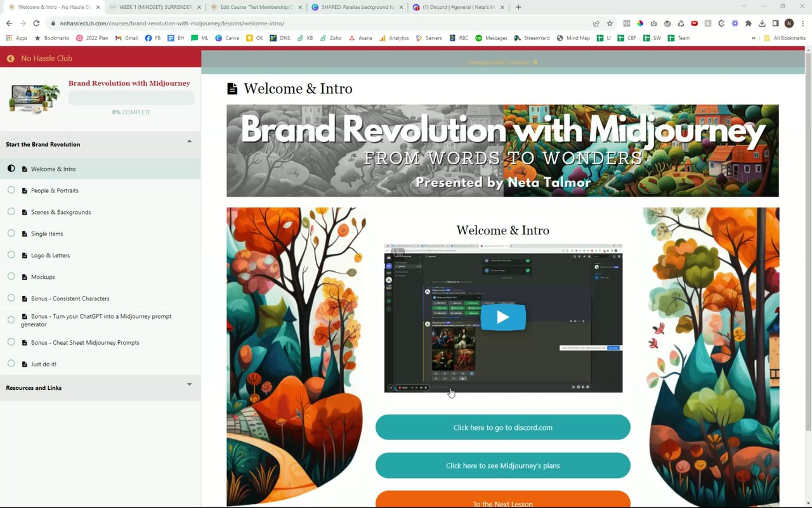The image size is (812, 508).
Task: Open the Zoho bookmark
Action: tap(331, 38)
